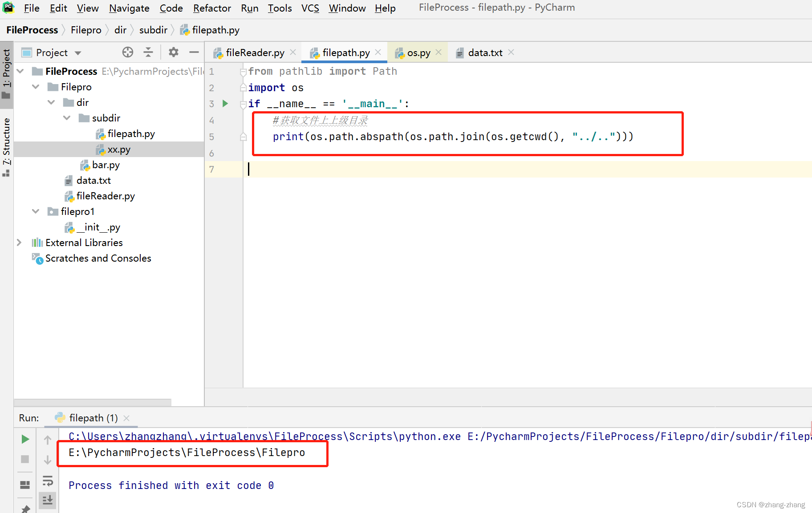Click the pin tab icon in Run toolbar

pos(25,509)
